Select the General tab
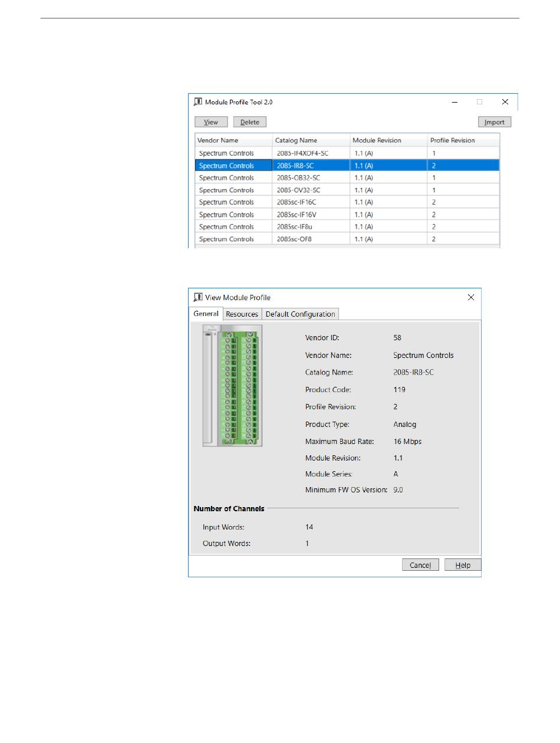560x743 pixels. [206, 314]
